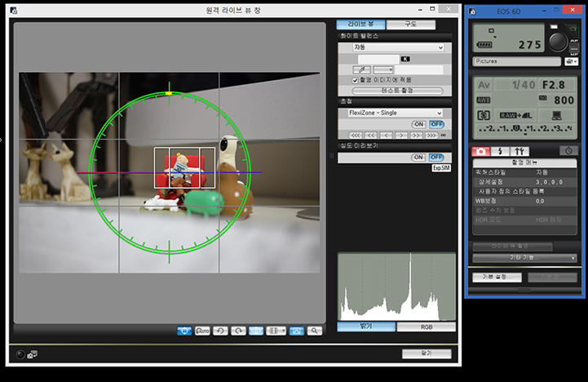Click the camera icon at bottom-left of live view window
The height and width of the screenshot is (382, 588).
tap(33, 354)
